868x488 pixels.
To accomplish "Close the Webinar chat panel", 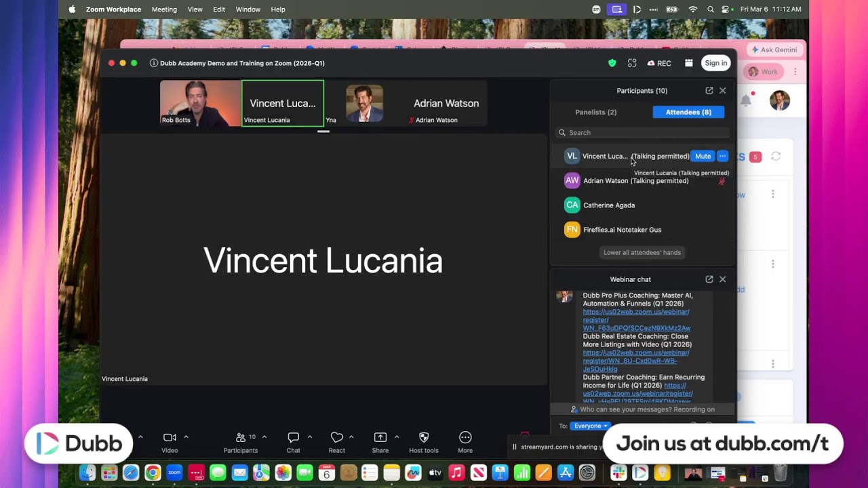I will click(723, 279).
